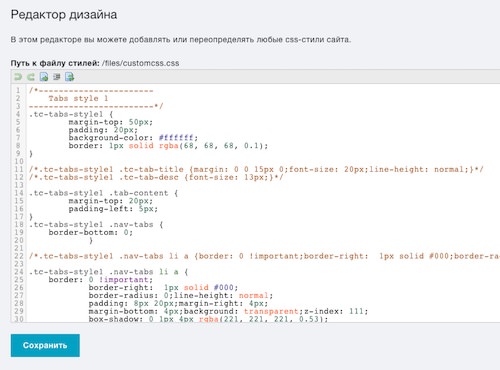Click the long commented rule on line 22
This screenshot has height=370, width=500.
(264, 256)
